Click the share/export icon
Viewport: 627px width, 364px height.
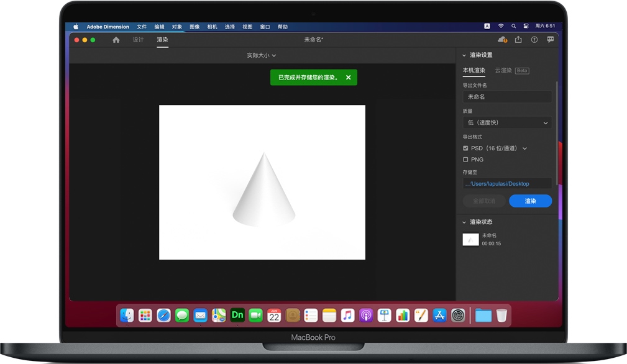[x=518, y=40]
